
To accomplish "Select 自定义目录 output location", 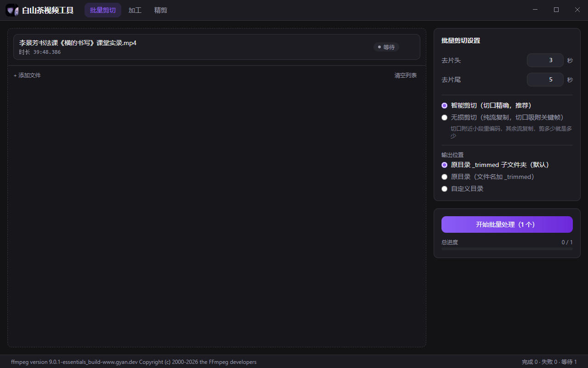I will (x=462, y=189).
